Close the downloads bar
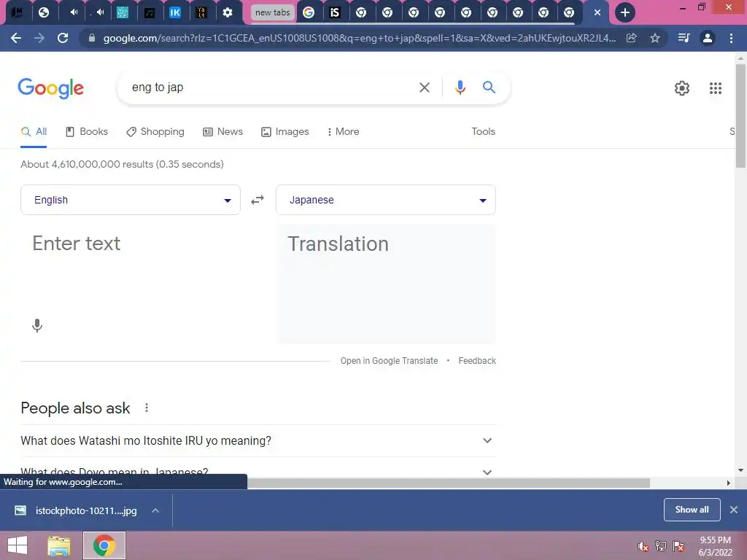 click(734, 510)
